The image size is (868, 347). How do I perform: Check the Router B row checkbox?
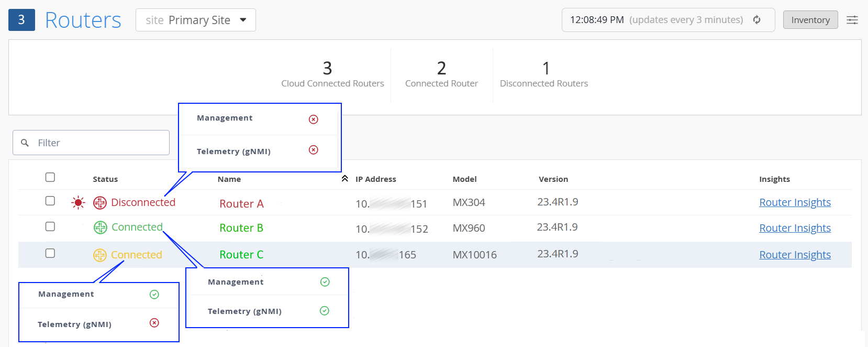click(x=50, y=226)
